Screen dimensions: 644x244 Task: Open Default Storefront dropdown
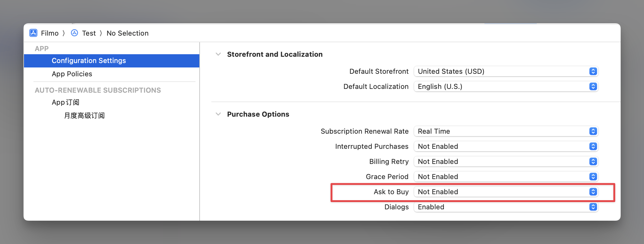pos(506,71)
